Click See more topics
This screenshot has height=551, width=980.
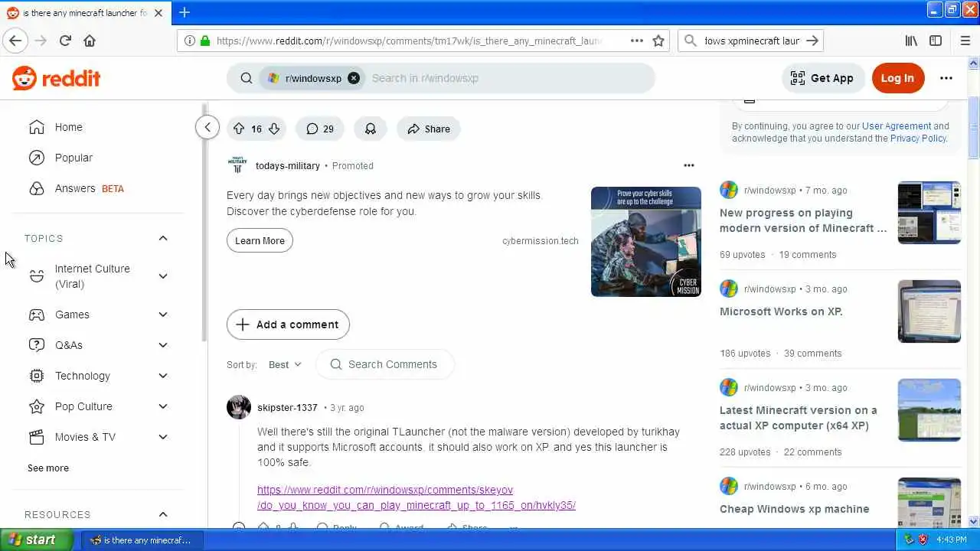(48, 468)
